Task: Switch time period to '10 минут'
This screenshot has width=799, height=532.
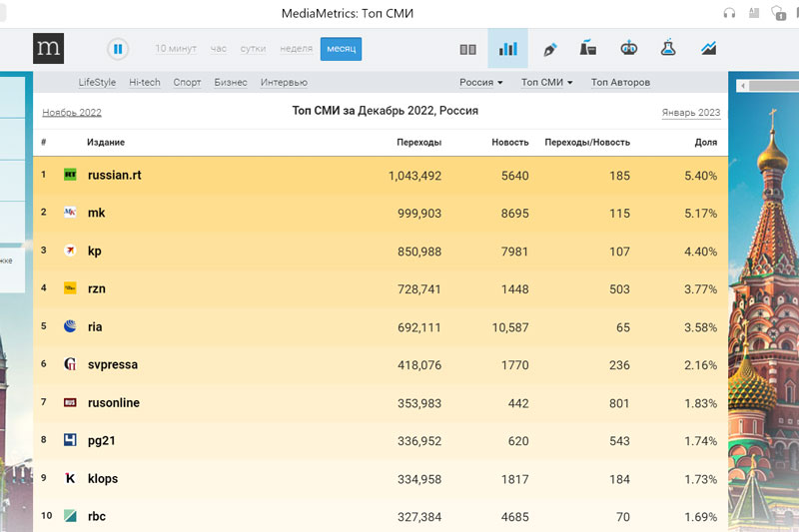Action: pos(176,49)
